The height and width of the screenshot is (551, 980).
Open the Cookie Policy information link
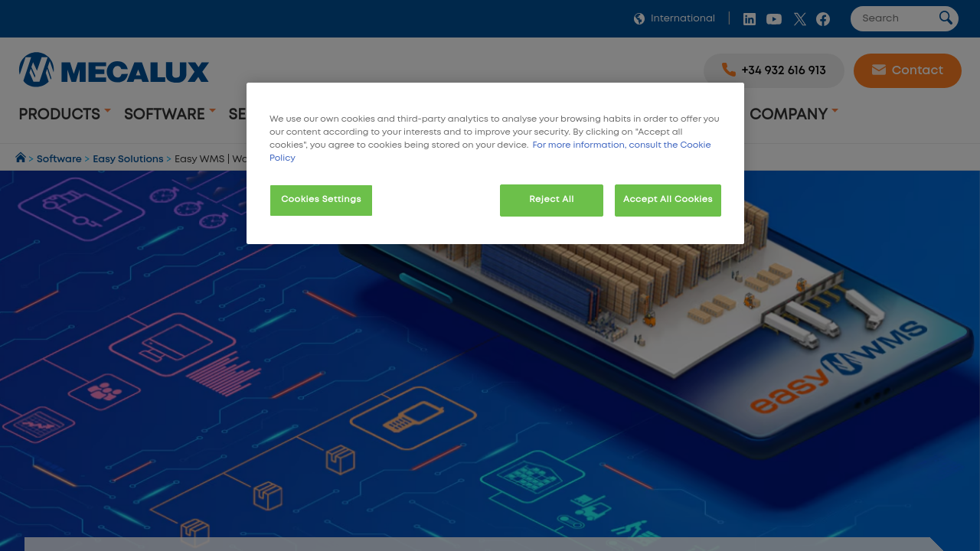(x=621, y=145)
